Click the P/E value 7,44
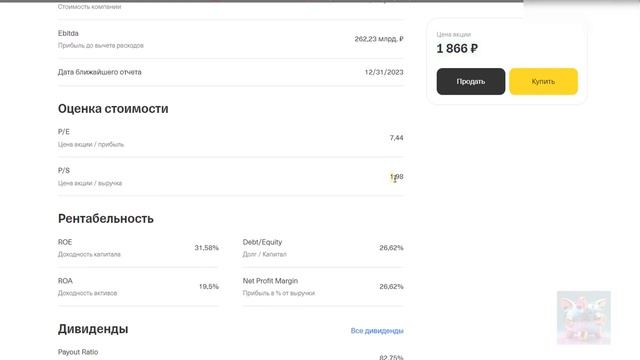Viewport: 640px width, 360px height. [396, 138]
